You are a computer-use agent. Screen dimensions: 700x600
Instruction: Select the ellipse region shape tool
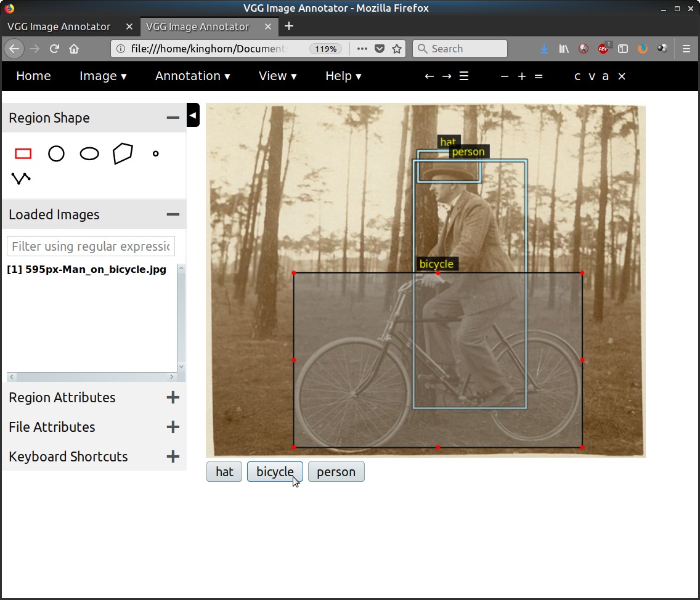click(x=89, y=153)
